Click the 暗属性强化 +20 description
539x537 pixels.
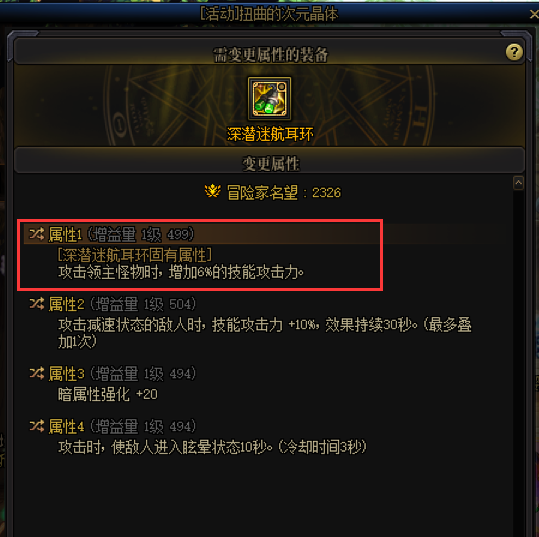[x=108, y=394]
